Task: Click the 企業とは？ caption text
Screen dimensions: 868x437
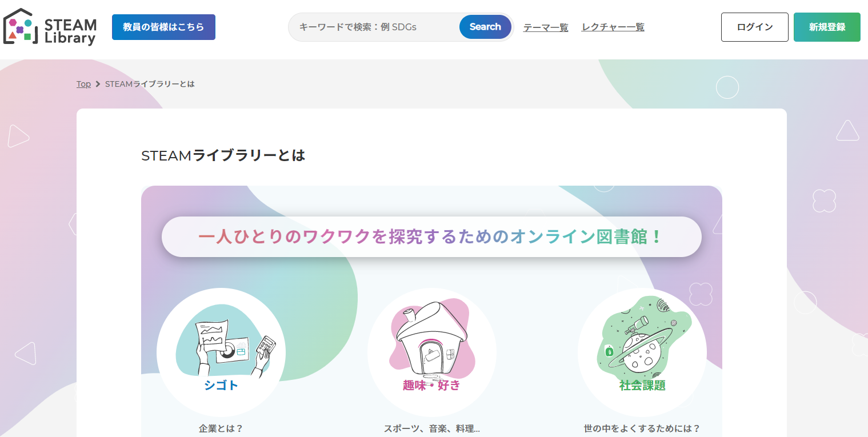Action: pos(221,428)
